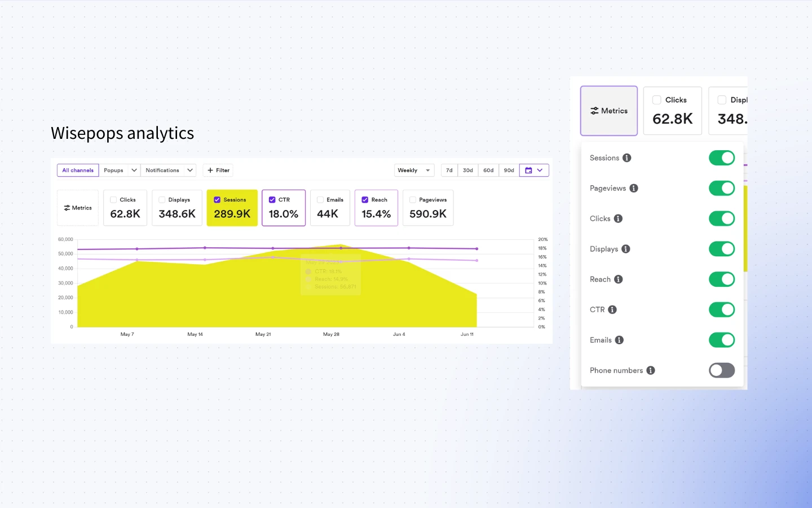This screenshot has height=508, width=812.
Task: Click the sliders icon in small Metrics card
Action: click(67, 208)
